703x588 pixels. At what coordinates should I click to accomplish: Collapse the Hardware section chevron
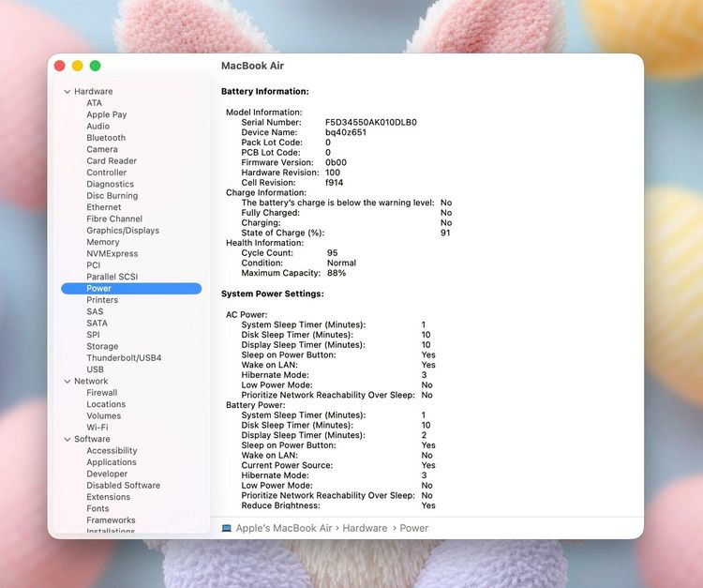coord(67,92)
